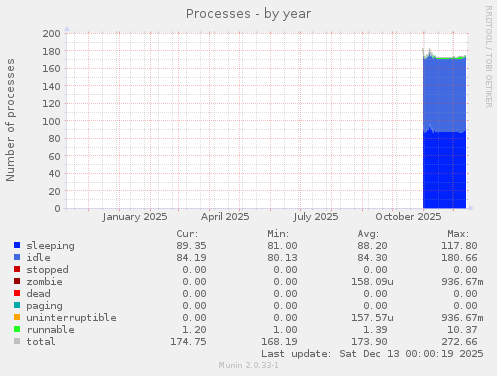Screen dimensions: 497x376
Task: Click sleeping average value 88.20
Action: (x=372, y=246)
